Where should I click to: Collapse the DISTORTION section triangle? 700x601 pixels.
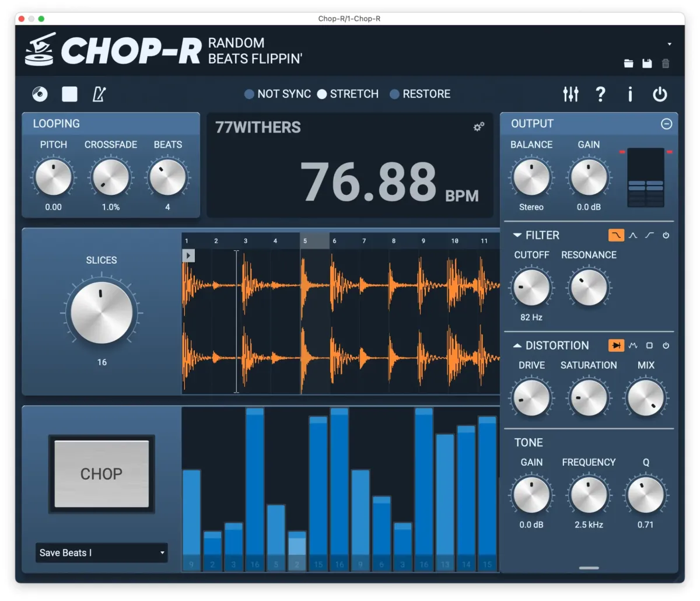click(517, 345)
